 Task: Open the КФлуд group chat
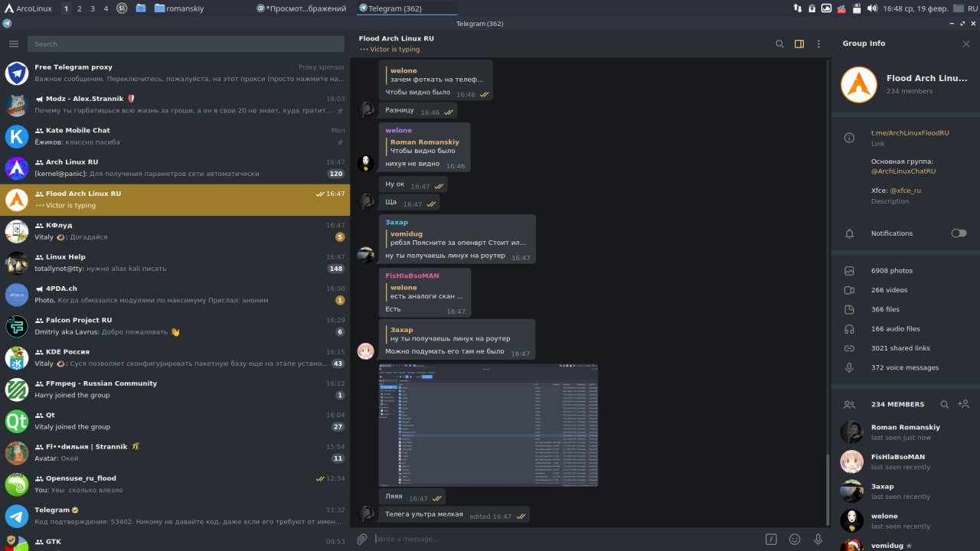175,231
